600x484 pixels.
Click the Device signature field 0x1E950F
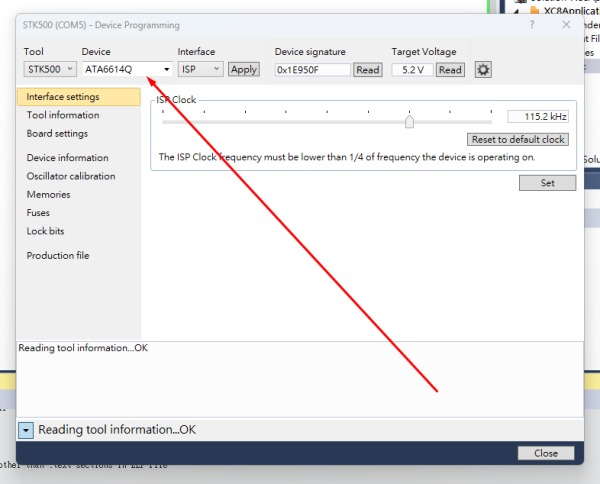[x=313, y=70]
